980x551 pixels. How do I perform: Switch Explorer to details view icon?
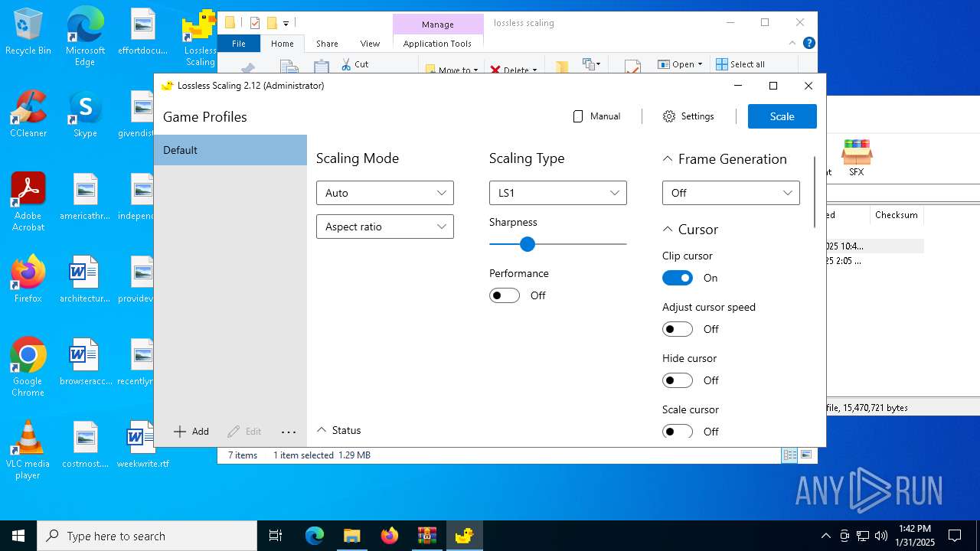[x=789, y=455]
